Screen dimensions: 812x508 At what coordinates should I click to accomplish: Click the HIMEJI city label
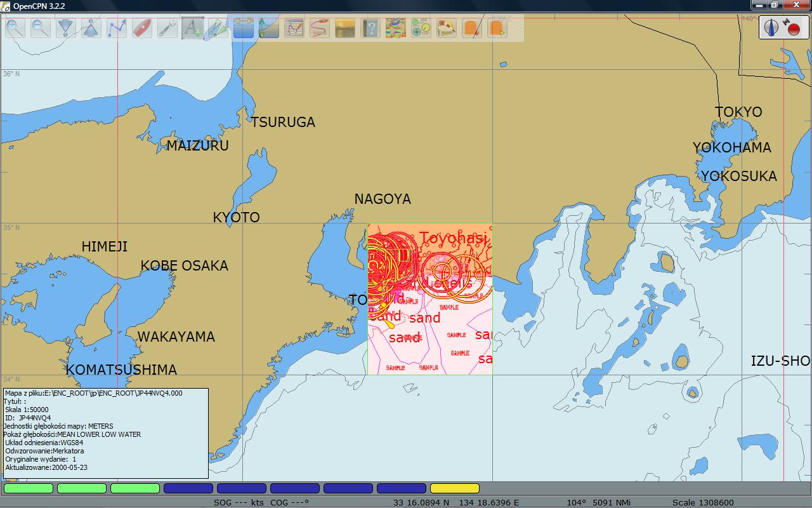click(x=105, y=247)
